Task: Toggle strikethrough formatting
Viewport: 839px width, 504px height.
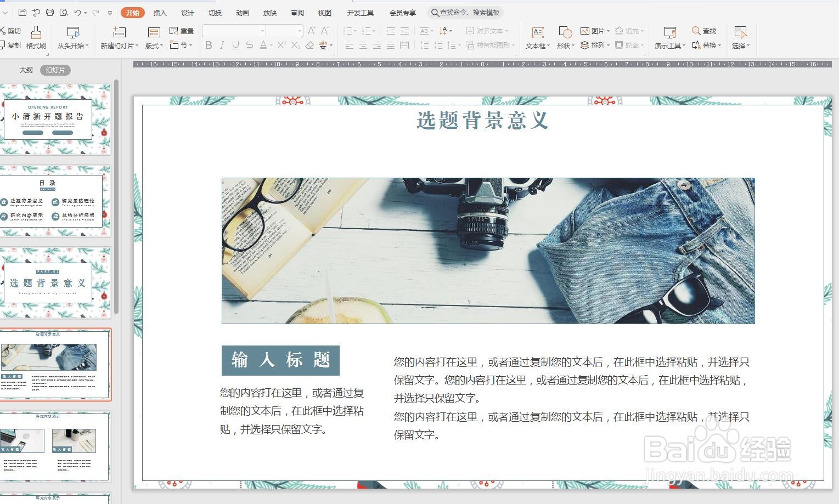Action: (249, 45)
